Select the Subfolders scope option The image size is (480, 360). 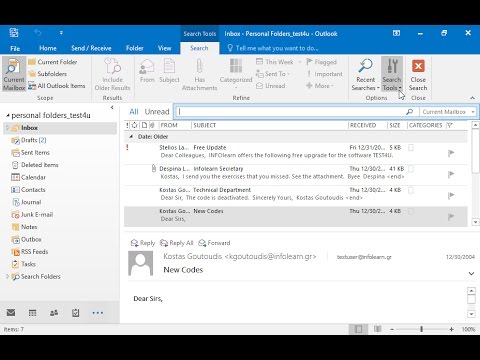pyautogui.click(x=48, y=74)
